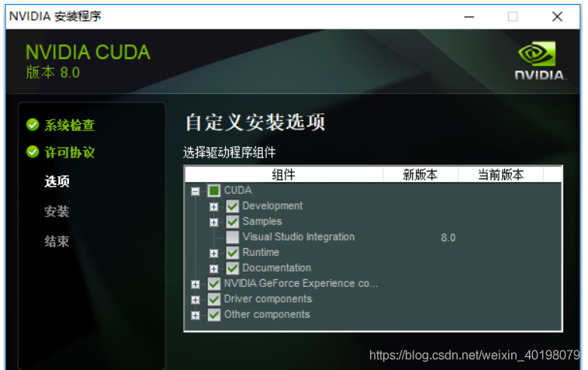Click the 8.0 new version value
The image size is (588, 370).
(448, 237)
